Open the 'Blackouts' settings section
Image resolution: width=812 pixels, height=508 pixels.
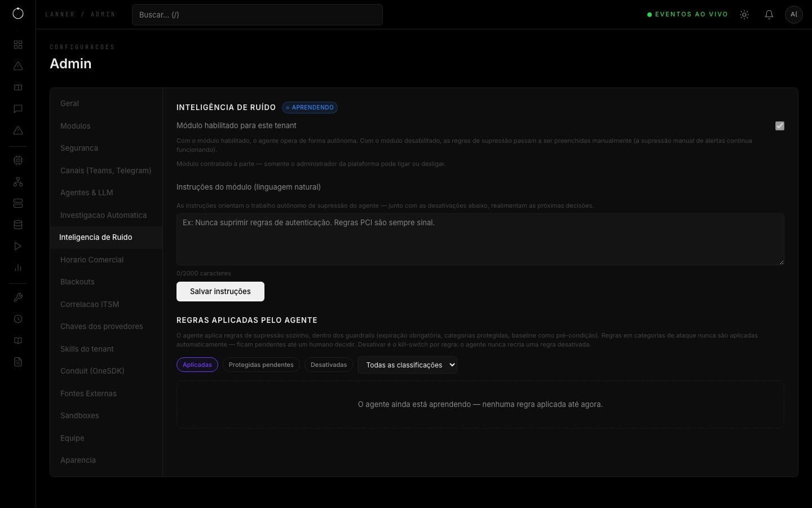coord(77,282)
